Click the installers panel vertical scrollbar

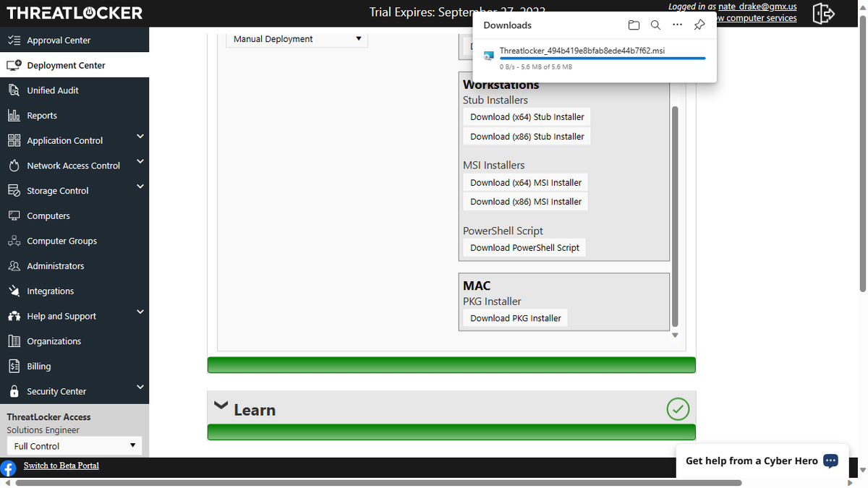click(675, 217)
